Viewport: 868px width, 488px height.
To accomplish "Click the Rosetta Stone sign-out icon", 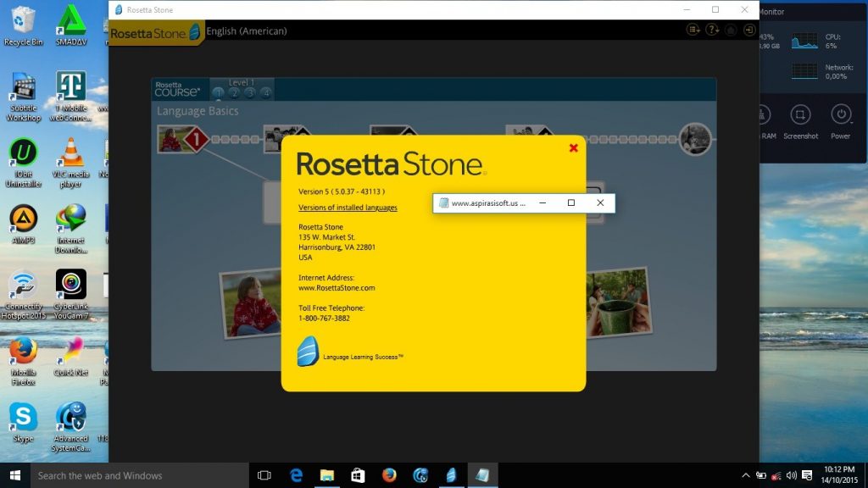I will (x=749, y=30).
